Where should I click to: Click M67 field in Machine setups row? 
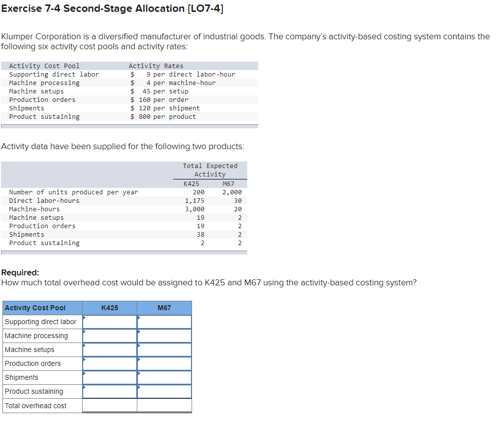coord(164,349)
